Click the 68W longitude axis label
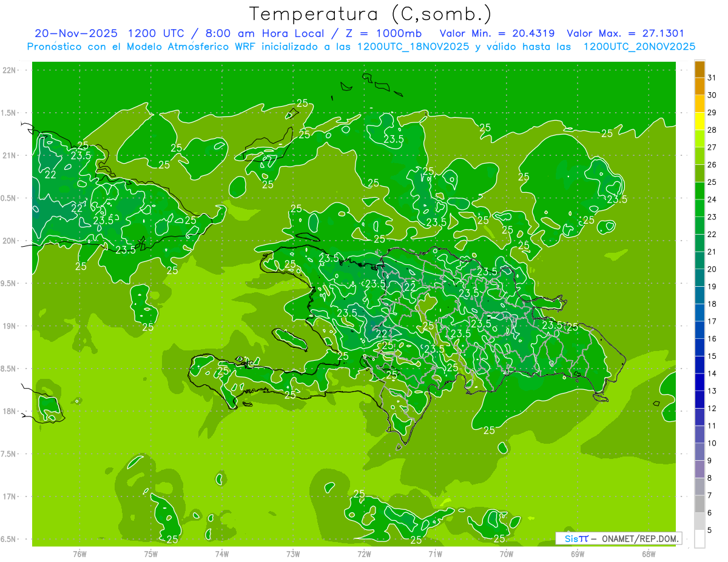The height and width of the screenshot is (562, 728). pyautogui.click(x=649, y=554)
